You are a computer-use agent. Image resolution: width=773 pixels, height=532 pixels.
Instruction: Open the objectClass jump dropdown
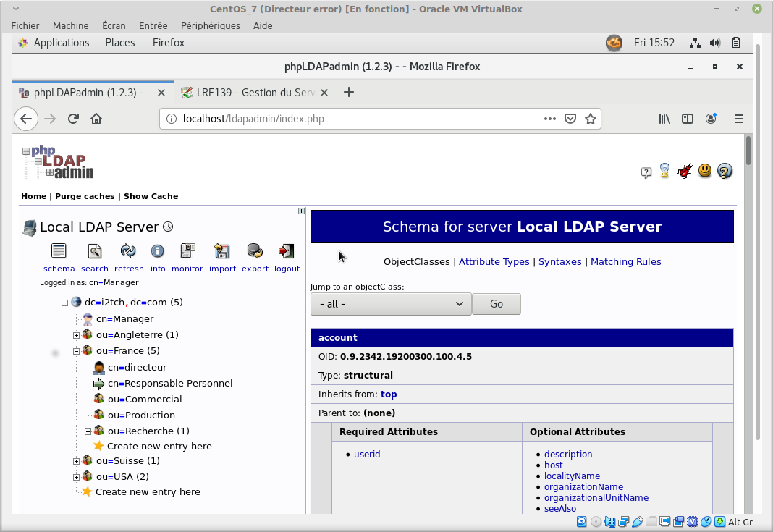coord(391,304)
